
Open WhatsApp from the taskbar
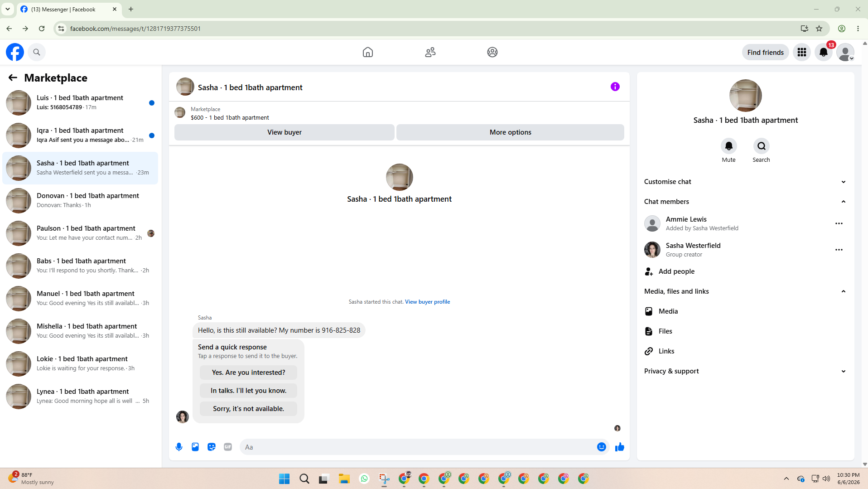tap(364, 479)
